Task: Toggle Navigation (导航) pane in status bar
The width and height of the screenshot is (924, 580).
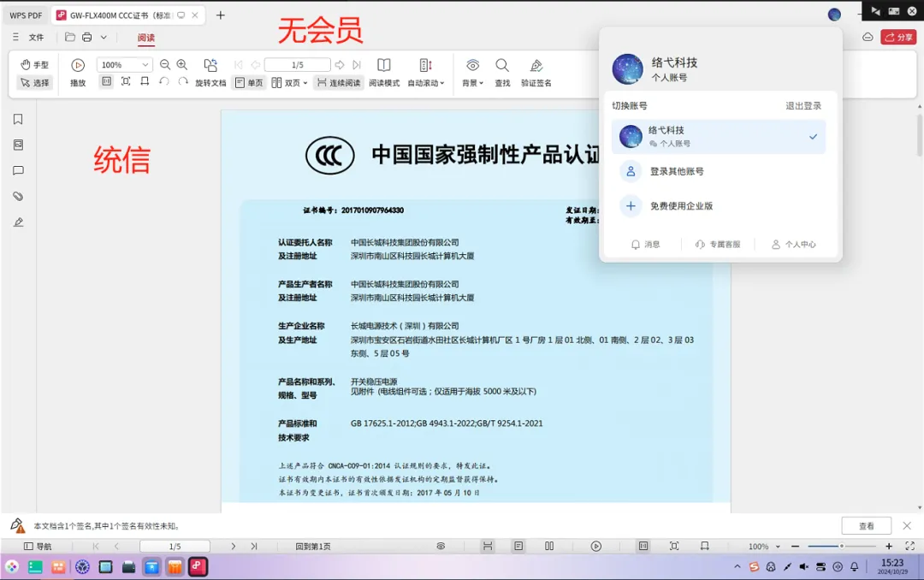Action: tap(37, 547)
